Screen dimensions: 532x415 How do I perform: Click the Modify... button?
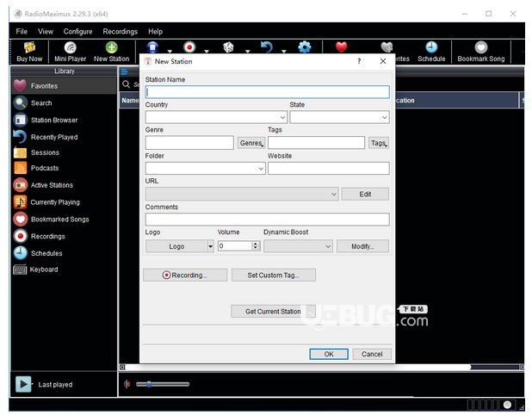(x=362, y=246)
